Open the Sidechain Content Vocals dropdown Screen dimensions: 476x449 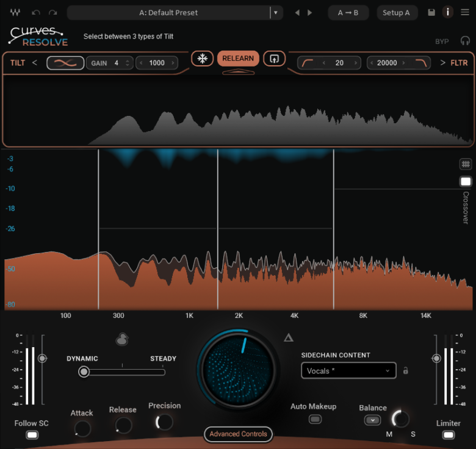coord(348,370)
